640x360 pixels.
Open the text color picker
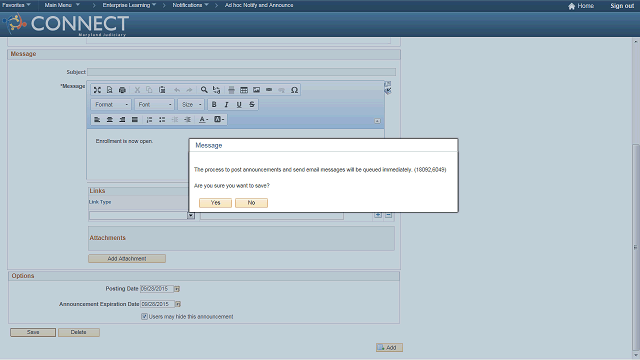(x=203, y=119)
